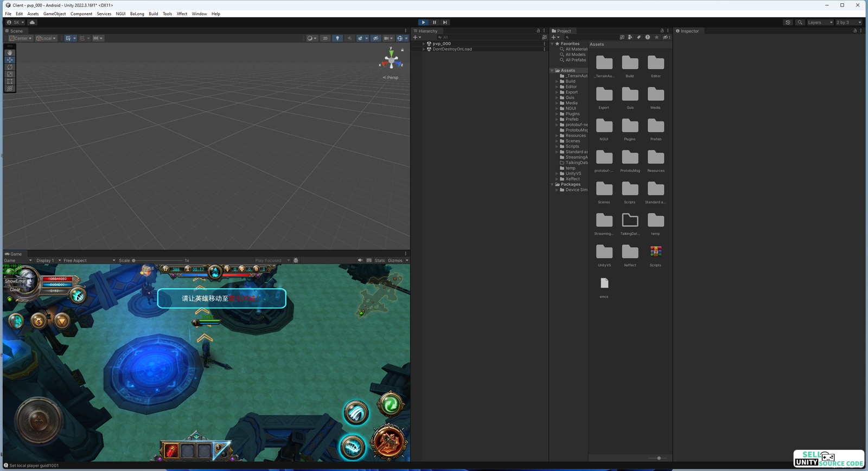Viewport: 868px width, 471px height.
Task: Select the smcs file in Assets
Action: point(604,283)
